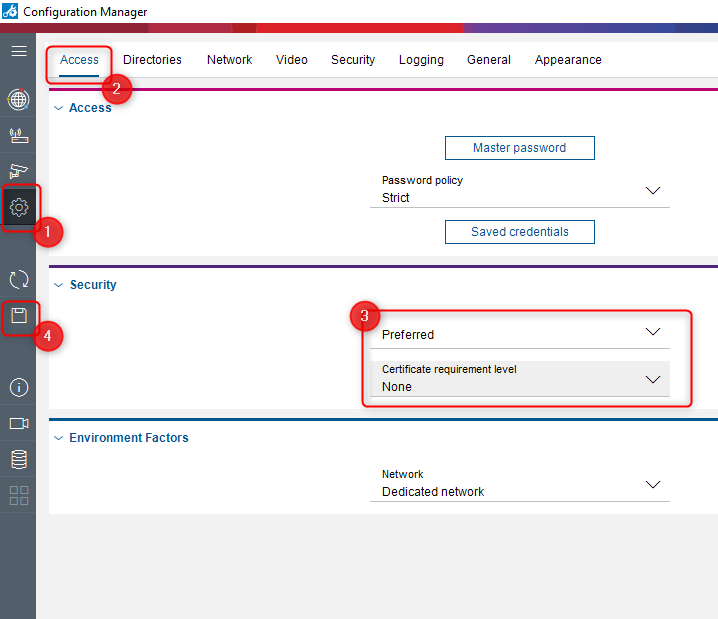Screen dimensions: 718x619
Task: Open the dropdown showing Preferred
Action: pos(519,334)
